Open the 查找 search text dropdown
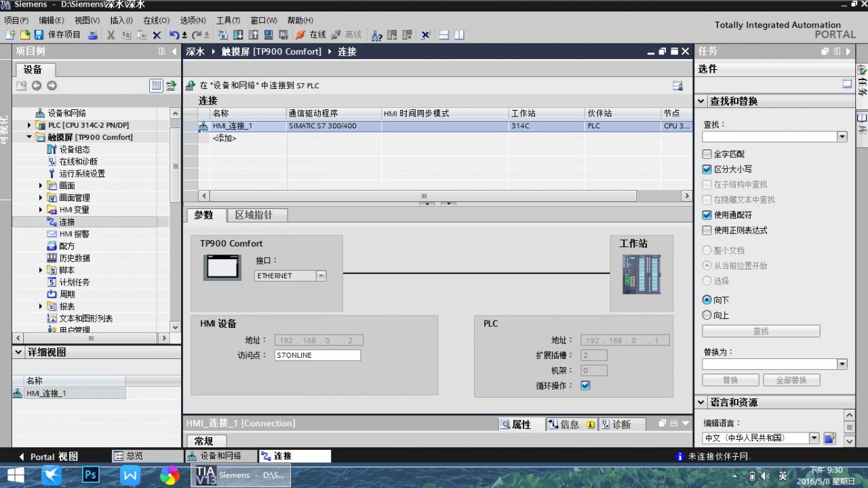 pyautogui.click(x=842, y=136)
